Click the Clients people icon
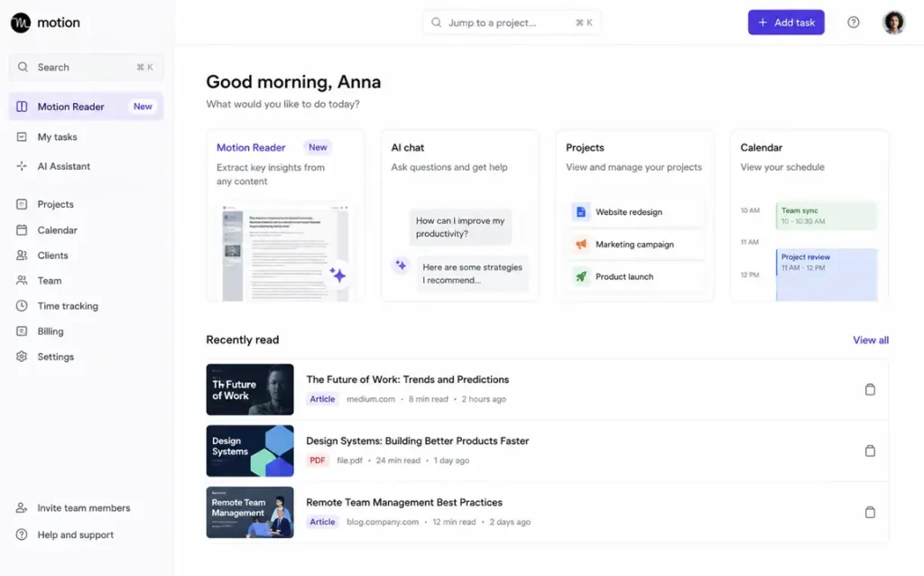Screen dimensions: 924x576 22,255
